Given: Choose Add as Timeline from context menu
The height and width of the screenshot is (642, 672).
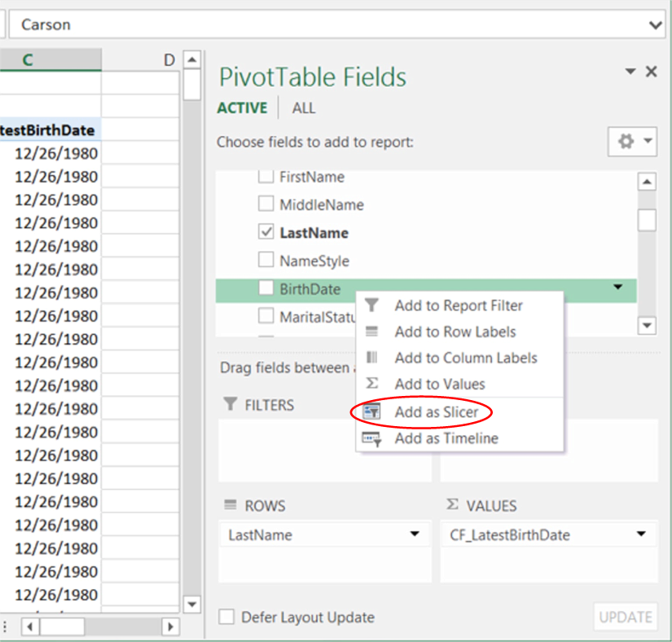Looking at the screenshot, I should [446, 438].
